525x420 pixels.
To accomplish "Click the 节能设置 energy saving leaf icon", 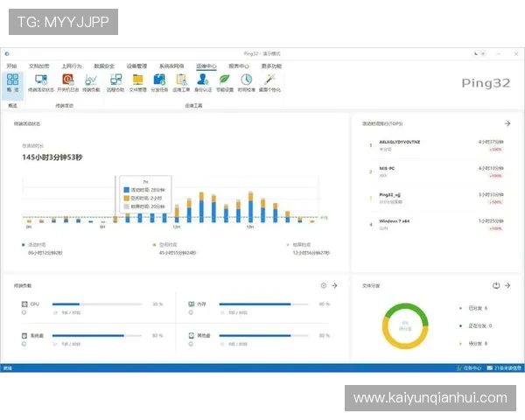I will 225,82.
